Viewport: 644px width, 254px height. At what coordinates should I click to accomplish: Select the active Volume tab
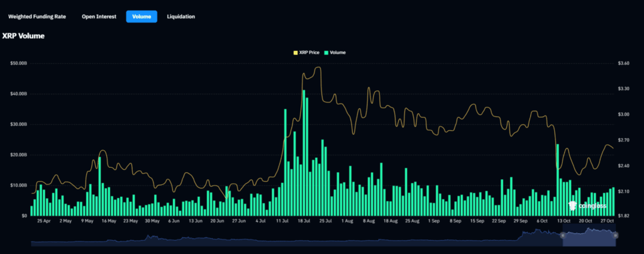(142, 16)
